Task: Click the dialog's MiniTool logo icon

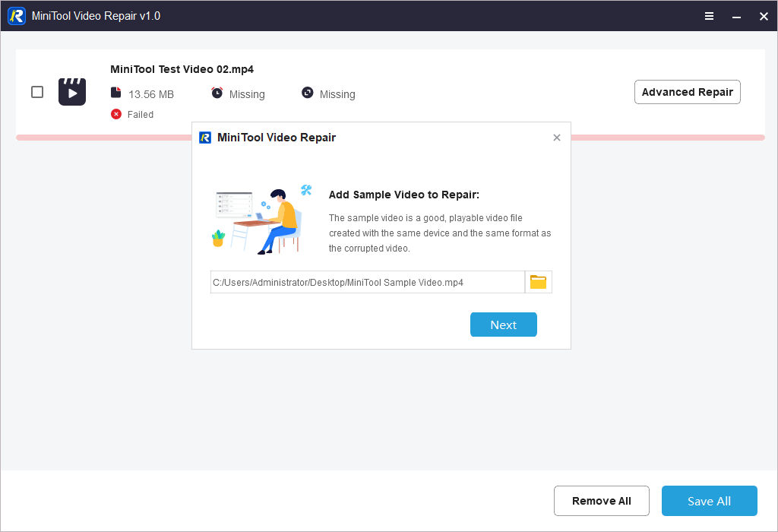Action: (x=205, y=138)
